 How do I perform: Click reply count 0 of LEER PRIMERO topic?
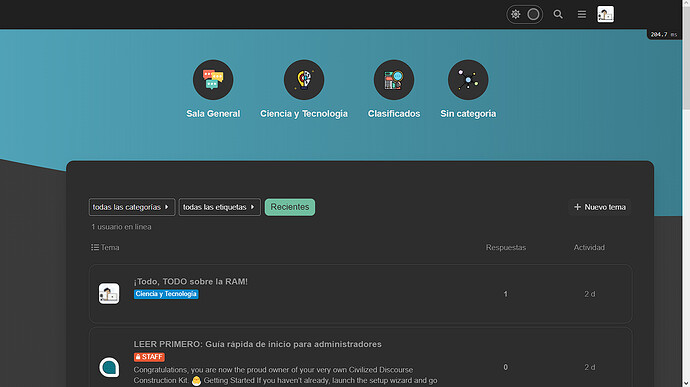506,367
